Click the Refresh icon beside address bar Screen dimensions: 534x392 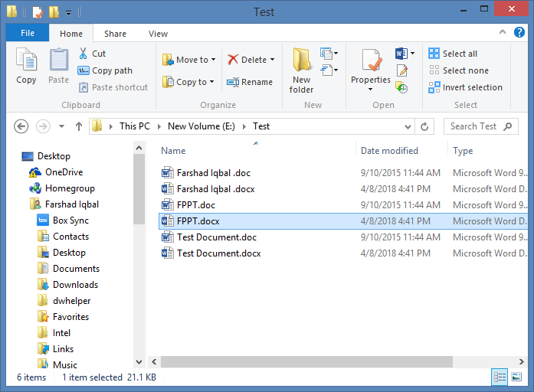pyautogui.click(x=426, y=126)
